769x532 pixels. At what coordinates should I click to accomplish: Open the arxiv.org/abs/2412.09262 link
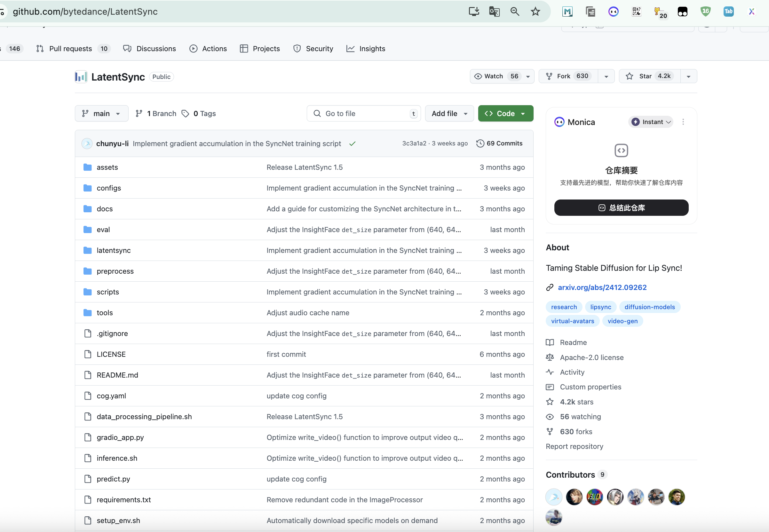602,287
